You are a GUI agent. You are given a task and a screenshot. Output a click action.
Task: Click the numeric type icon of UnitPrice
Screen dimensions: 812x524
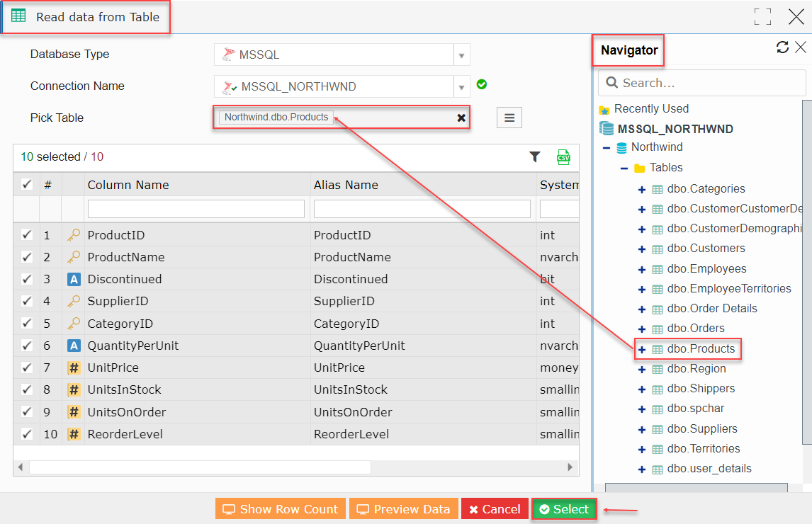74,368
